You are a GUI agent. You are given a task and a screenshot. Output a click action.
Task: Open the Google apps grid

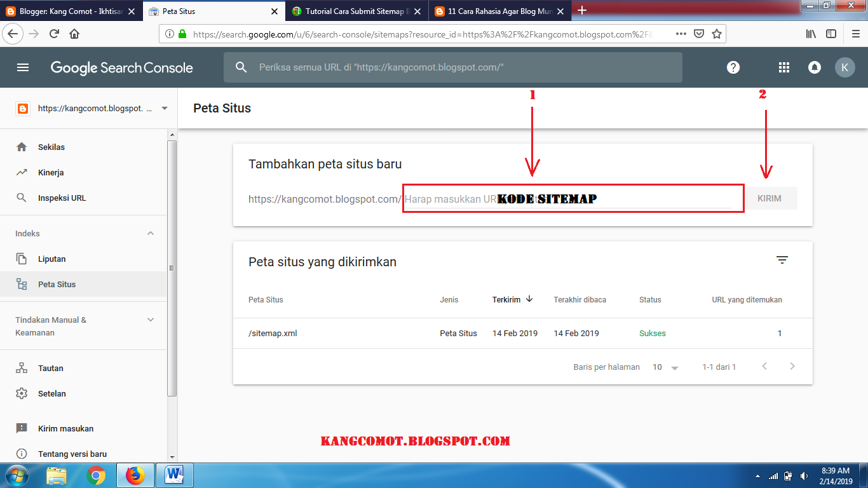tap(784, 67)
